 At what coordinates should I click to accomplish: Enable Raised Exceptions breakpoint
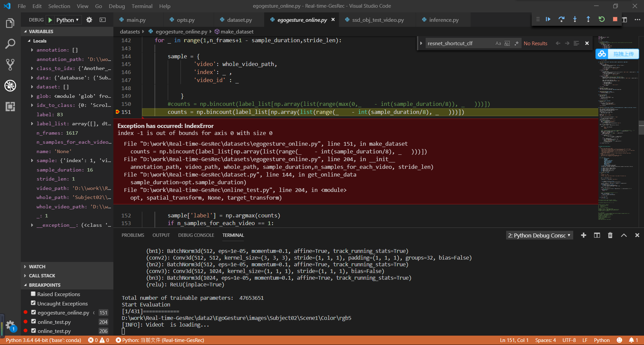pos(33,294)
